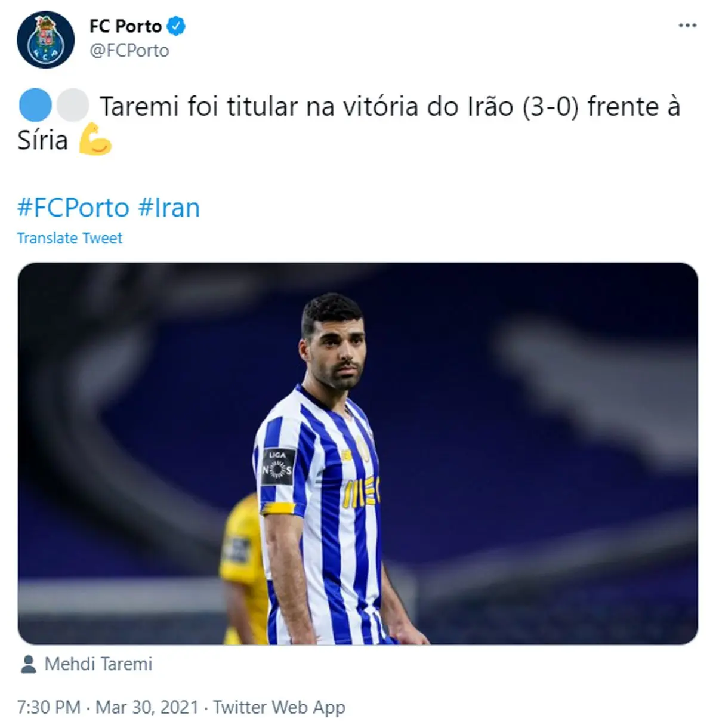This screenshot has width=716, height=728.
Task: Visit the @FCPorto handle link
Action: (x=129, y=51)
